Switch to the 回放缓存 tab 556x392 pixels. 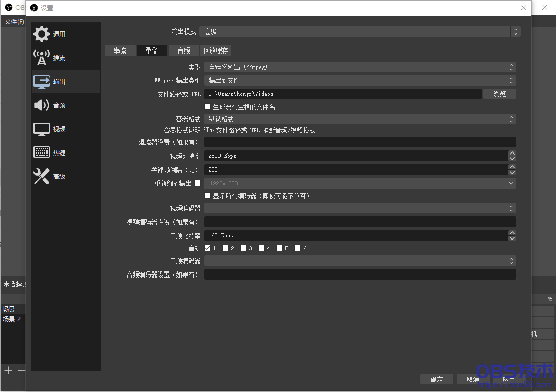click(x=215, y=50)
